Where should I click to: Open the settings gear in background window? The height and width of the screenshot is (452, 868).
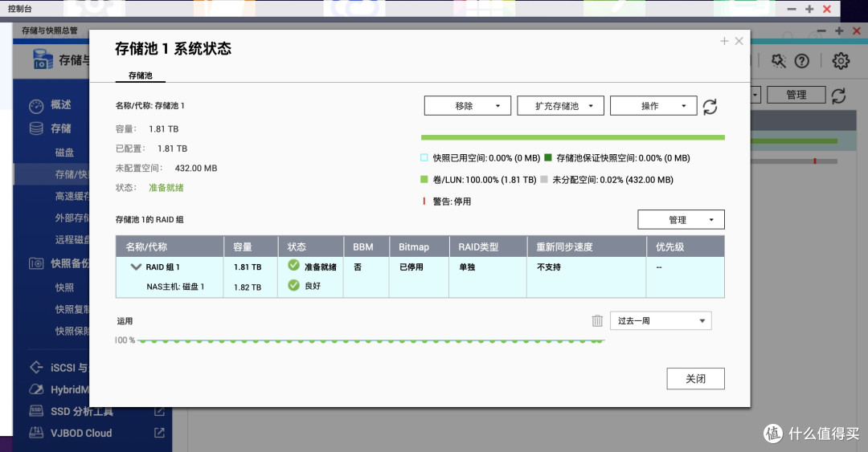[x=841, y=61]
